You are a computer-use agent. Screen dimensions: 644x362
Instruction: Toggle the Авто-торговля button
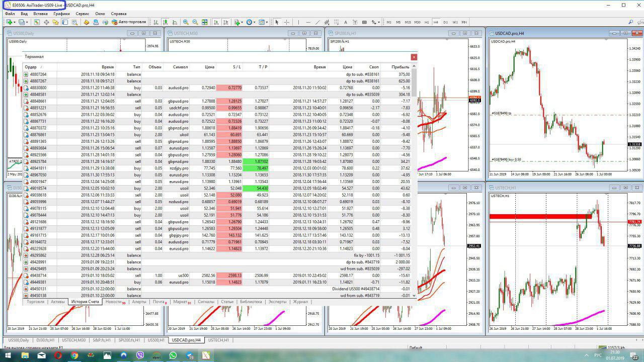click(x=129, y=22)
